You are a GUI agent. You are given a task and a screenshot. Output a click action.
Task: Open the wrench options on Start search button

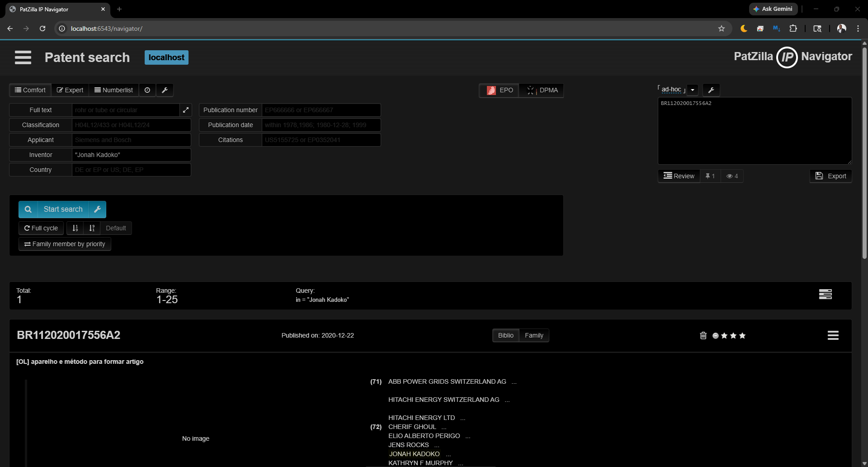click(x=97, y=210)
